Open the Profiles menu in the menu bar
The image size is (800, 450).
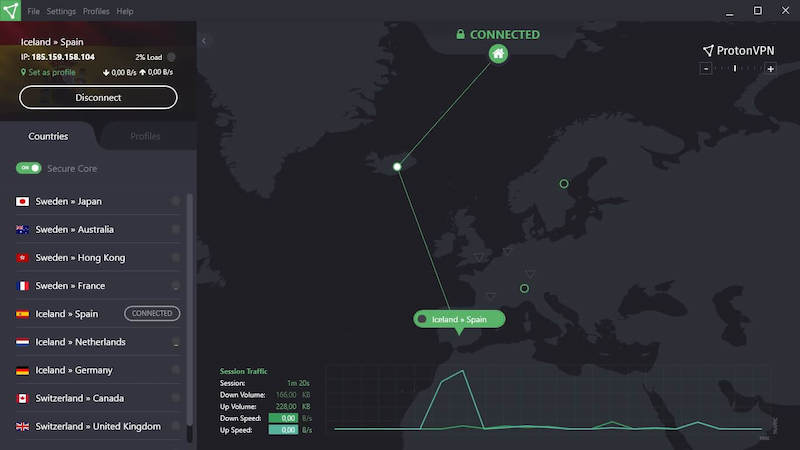(x=96, y=11)
